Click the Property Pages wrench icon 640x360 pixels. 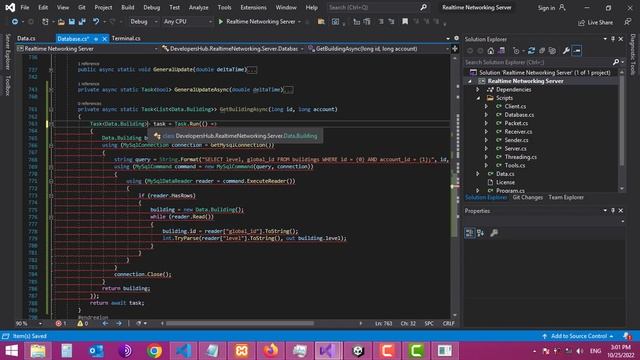pos(494,233)
